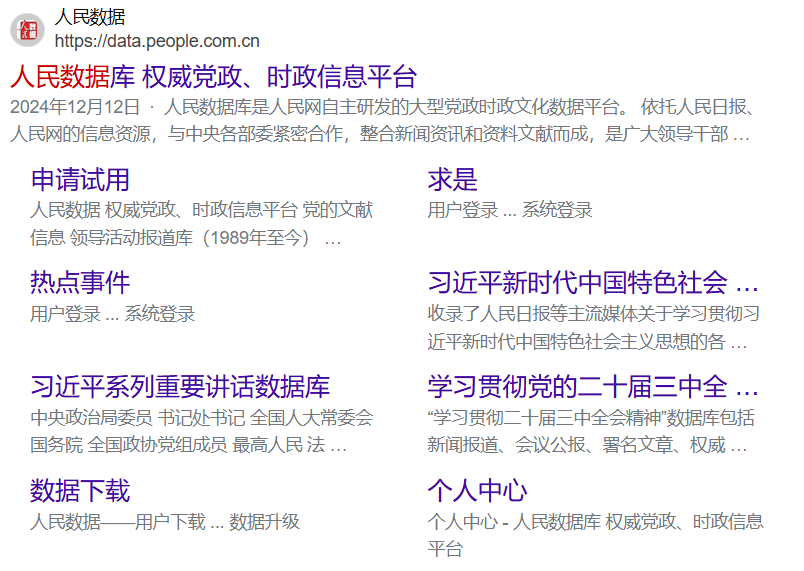Click the 人民数据 site name above URL
This screenshot has height=571, width=804.
pyautogui.click(x=90, y=17)
